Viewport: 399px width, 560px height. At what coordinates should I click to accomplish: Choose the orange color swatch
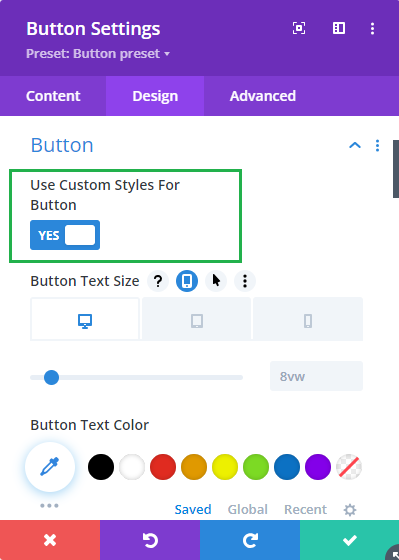point(194,467)
